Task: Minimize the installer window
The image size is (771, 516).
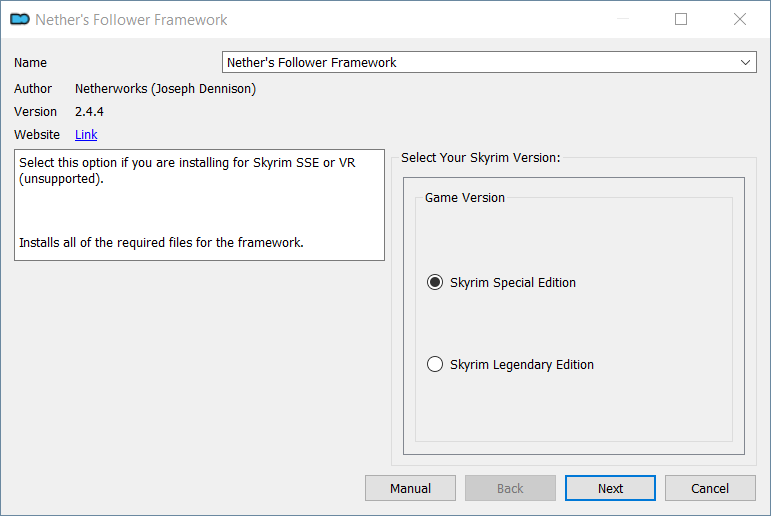Action: tap(623, 19)
